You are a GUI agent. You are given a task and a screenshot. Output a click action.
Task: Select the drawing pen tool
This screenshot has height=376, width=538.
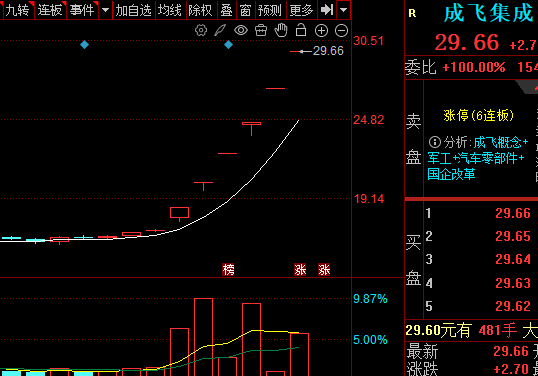[220, 31]
